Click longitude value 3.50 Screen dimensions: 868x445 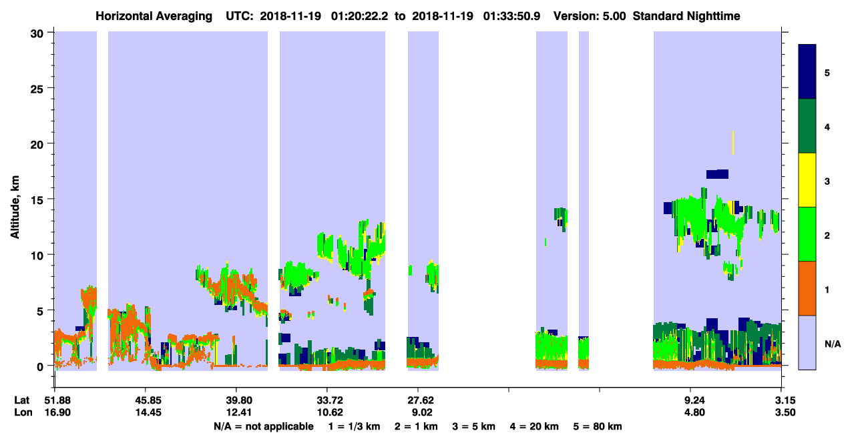coord(784,413)
